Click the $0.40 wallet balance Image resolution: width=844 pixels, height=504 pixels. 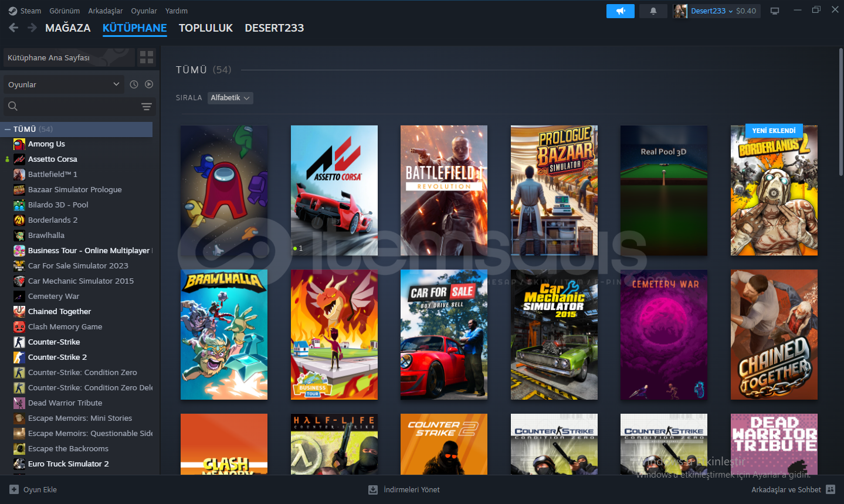coord(746,11)
